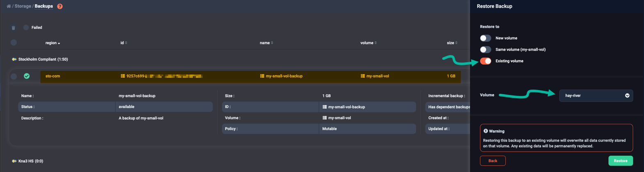The height and width of the screenshot is (172, 644).
Task: Click the my-small-vol-backup name in table row
Action: click(x=284, y=76)
